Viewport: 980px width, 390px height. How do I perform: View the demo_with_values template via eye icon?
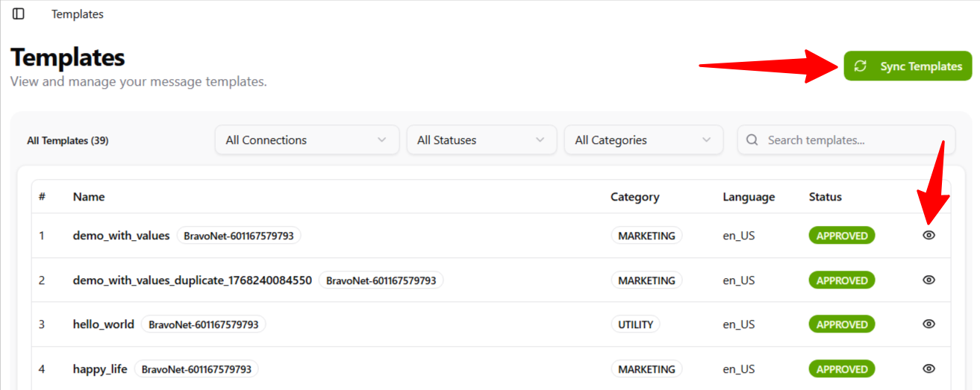click(928, 236)
